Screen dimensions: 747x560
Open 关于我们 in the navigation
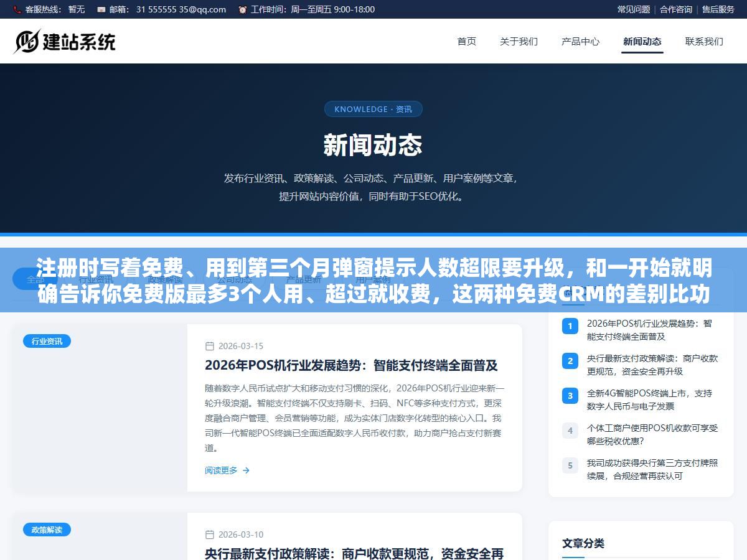(x=519, y=42)
